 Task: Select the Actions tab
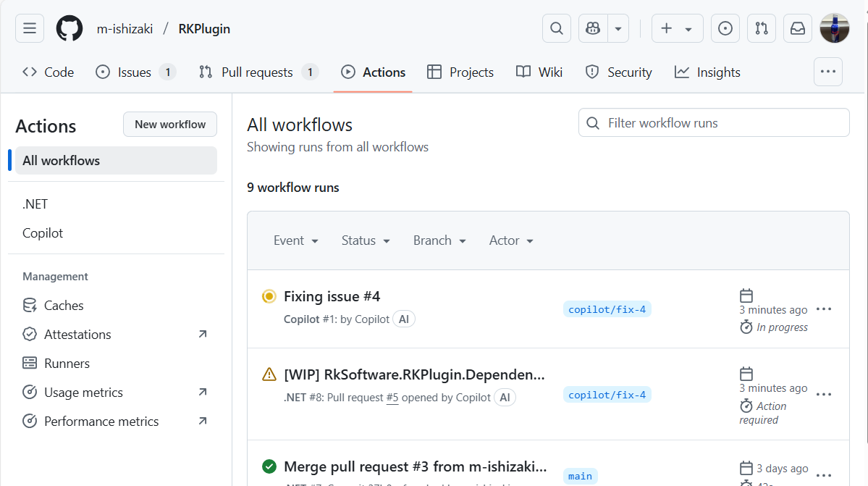373,72
